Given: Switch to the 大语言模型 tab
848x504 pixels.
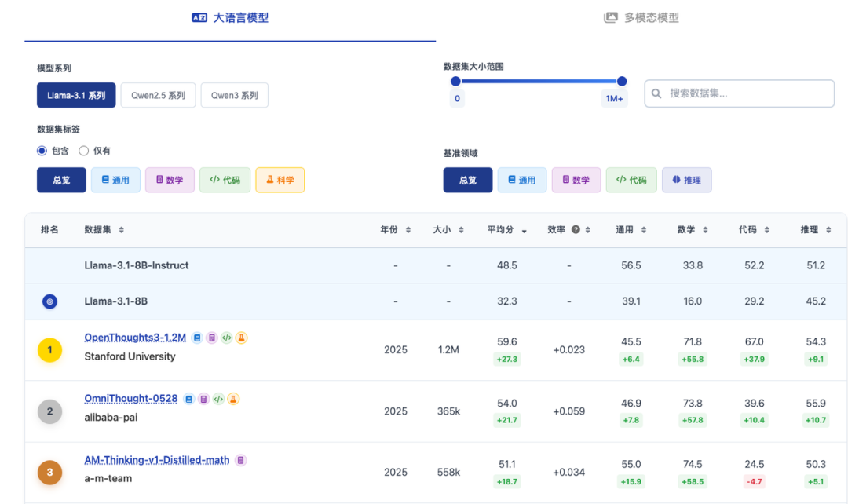Looking at the screenshot, I should click(x=231, y=17).
